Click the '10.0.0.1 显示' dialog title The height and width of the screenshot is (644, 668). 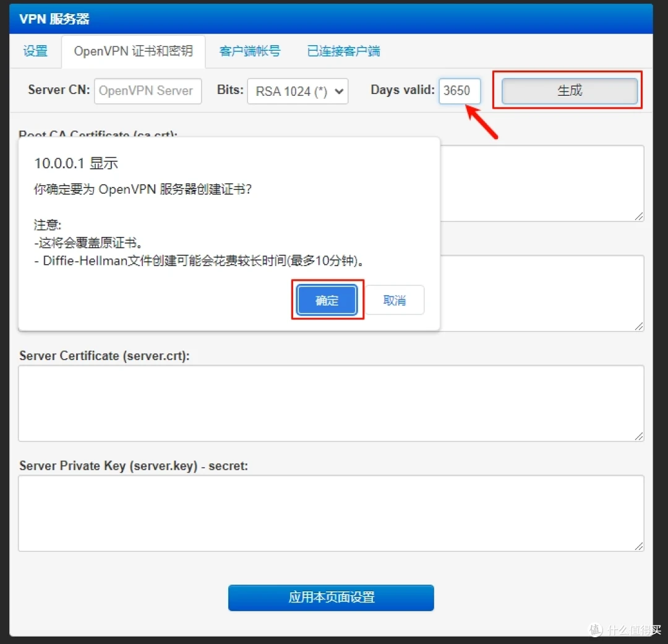click(76, 163)
